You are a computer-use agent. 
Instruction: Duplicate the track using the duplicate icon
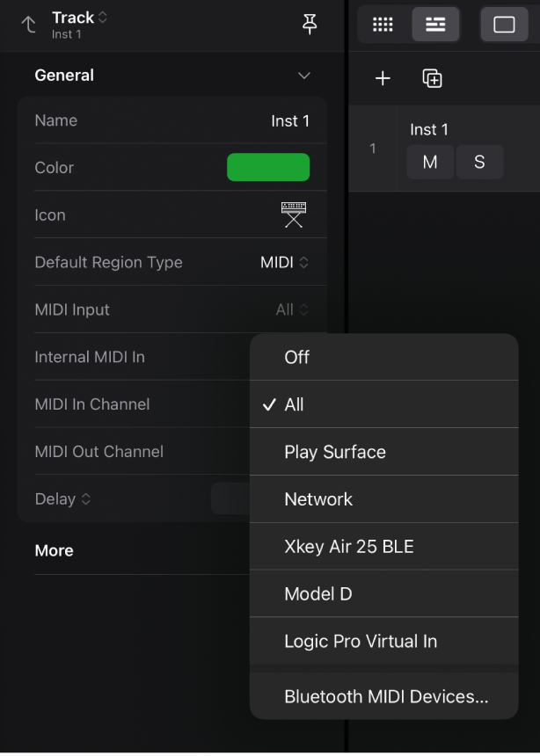432,77
